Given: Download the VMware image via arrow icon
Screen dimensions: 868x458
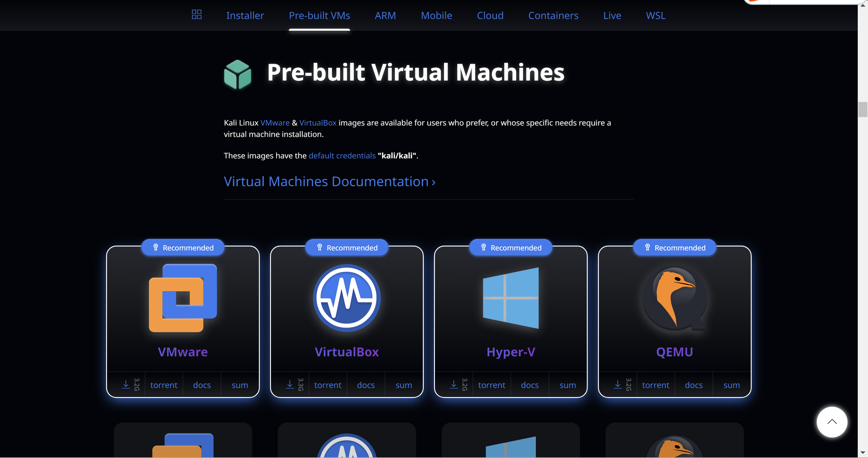Looking at the screenshot, I should (x=126, y=384).
